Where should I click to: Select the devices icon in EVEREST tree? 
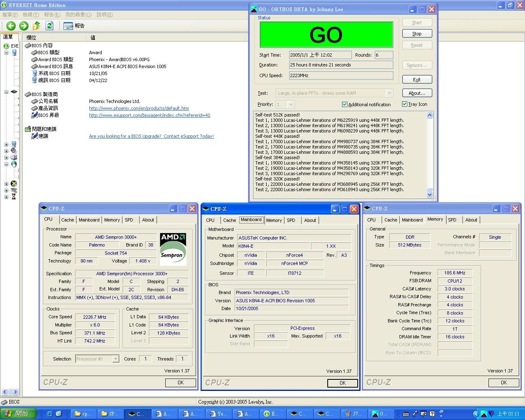click(14, 190)
